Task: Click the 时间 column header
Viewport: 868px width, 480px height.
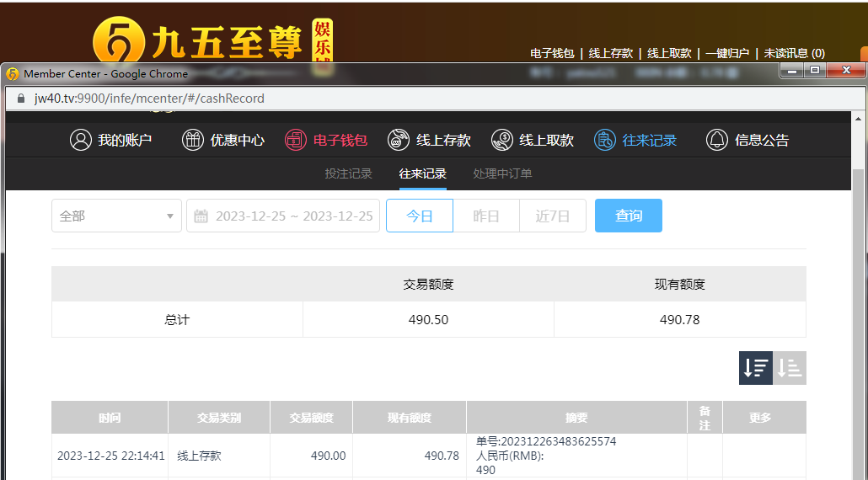Action: tap(110, 418)
